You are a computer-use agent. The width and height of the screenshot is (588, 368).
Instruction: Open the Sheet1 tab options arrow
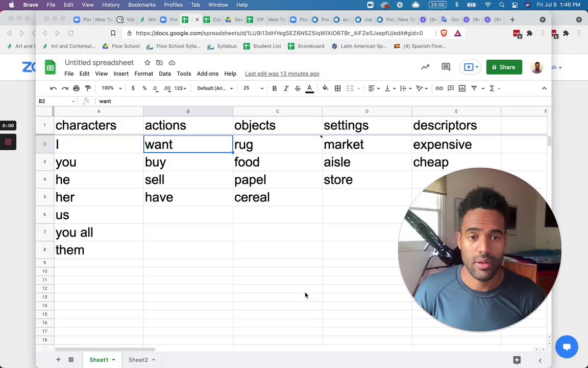(x=114, y=360)
